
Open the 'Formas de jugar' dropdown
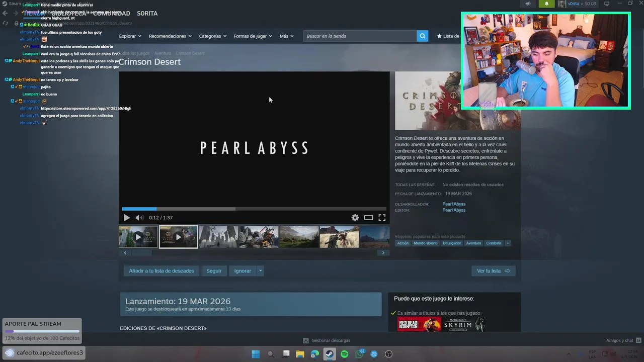click(x=253, y=36)
